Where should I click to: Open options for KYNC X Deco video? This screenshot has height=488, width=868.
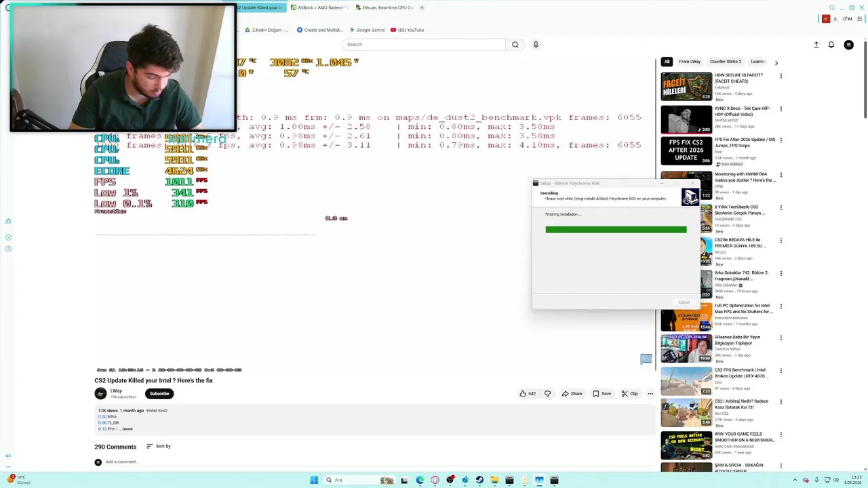pos(781,109)
